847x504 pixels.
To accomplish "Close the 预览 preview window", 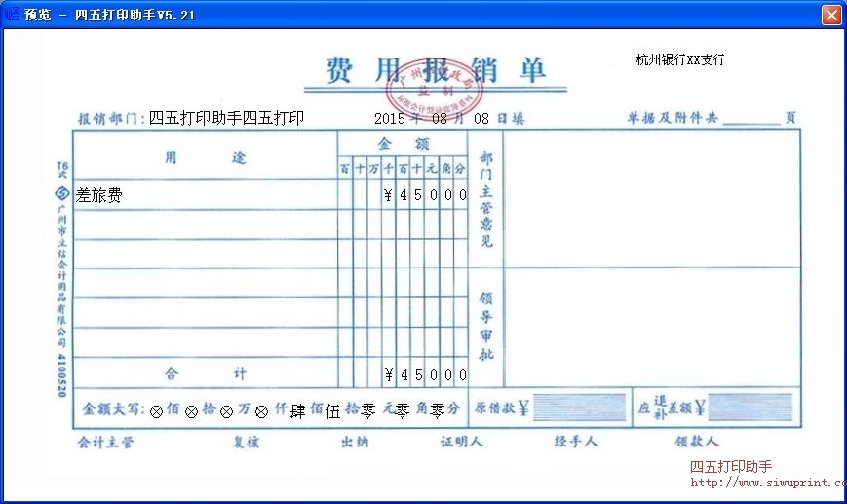I will point(831,15).
